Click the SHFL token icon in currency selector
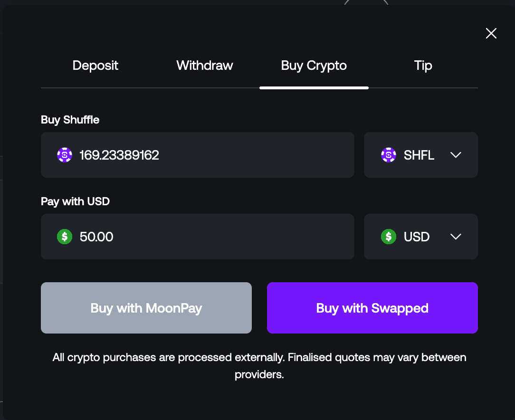515x420 pixels. click(389, 155)
